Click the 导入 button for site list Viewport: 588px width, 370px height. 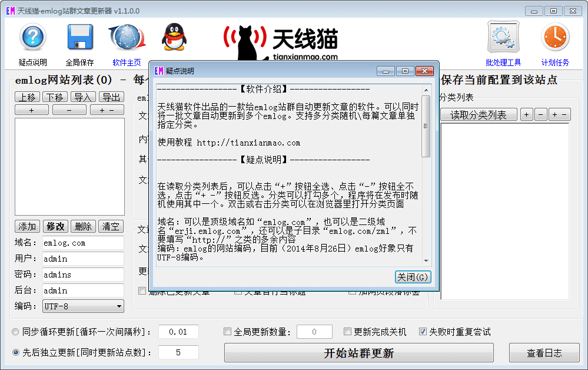83,97
